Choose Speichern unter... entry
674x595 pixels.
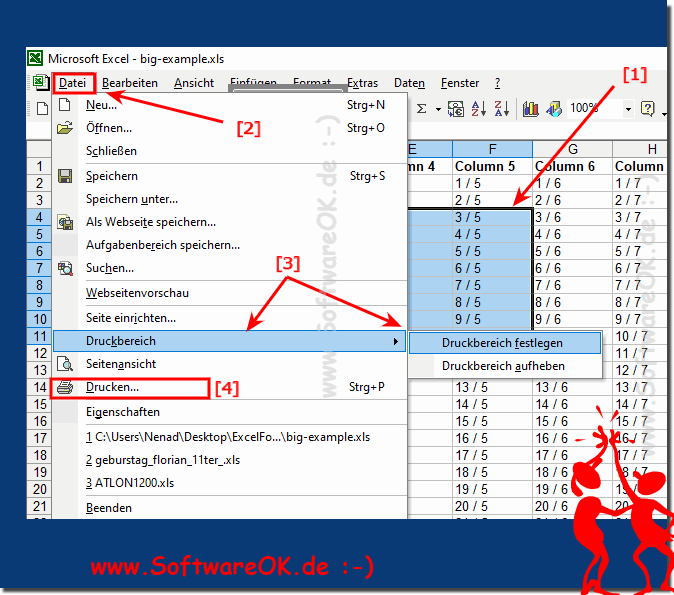coord(230,199)
